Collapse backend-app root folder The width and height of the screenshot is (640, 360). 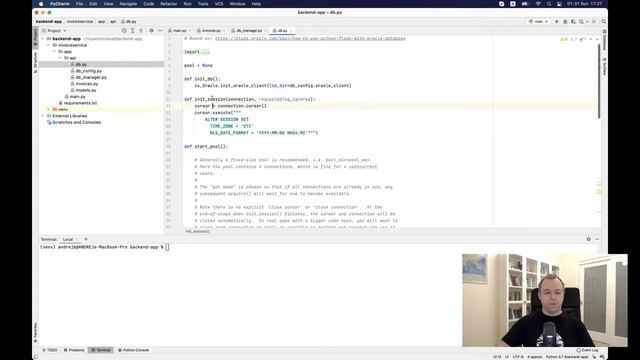[43, 39]
